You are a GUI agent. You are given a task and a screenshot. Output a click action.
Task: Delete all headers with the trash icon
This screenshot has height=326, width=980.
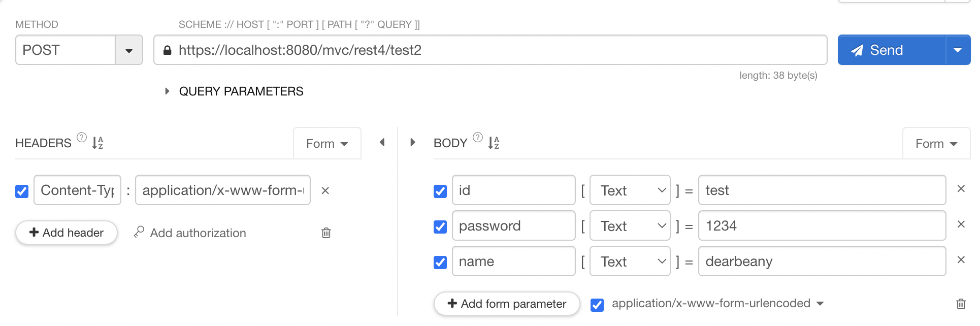(326, 233)
